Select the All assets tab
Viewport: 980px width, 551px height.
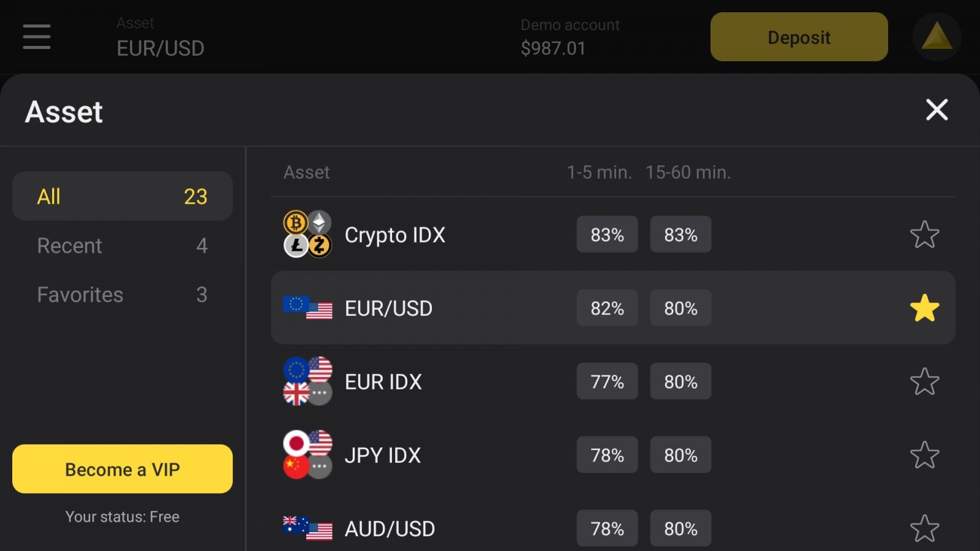[123, 196]
